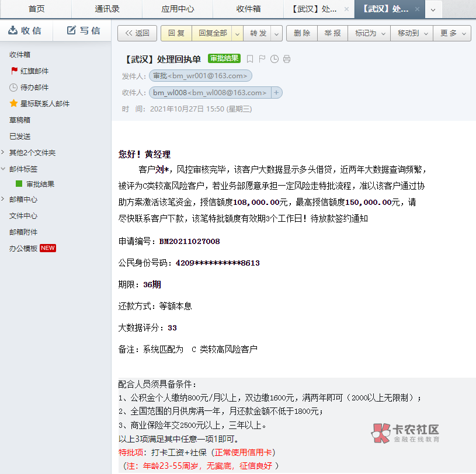Open the red flag mail folder
Image resolution: width=476 pixels, height=474 pixels.
coord(34,71)
